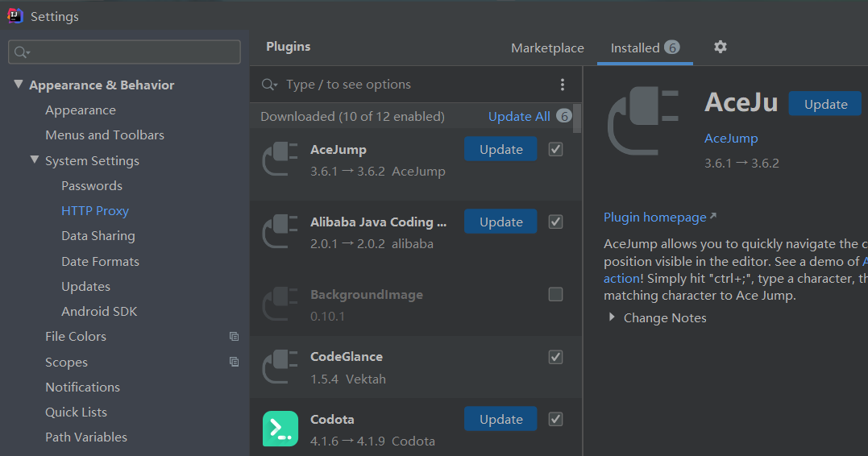868x456 pixels.
Task: Click BackgroundImage plugin icon
Action: coord(280,304)
